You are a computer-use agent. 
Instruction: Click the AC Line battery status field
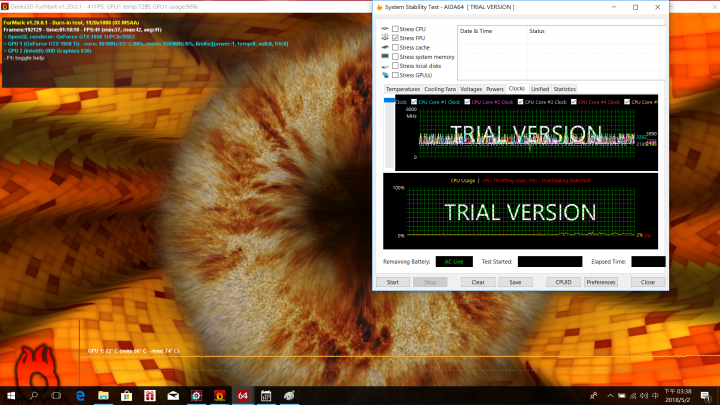(x=454, y=261)
